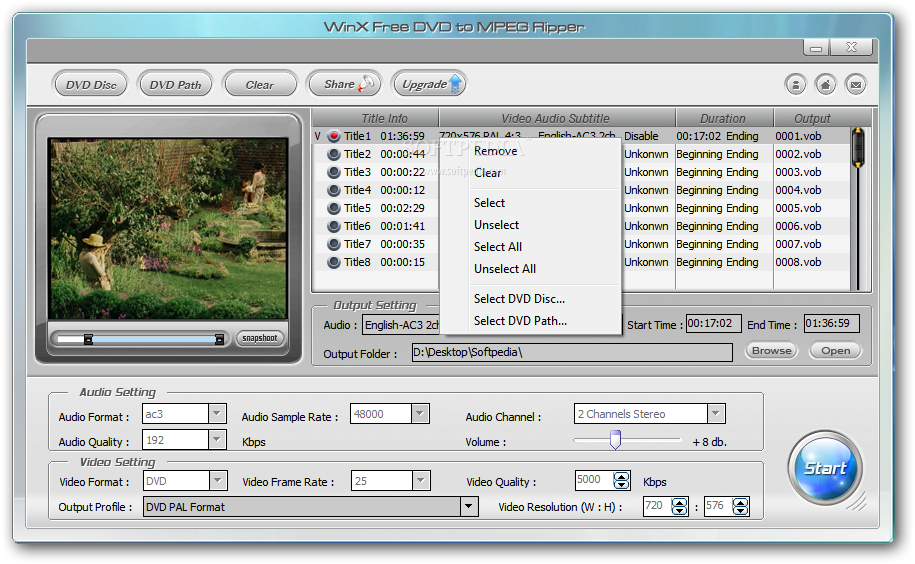
Task: Toggle the Title6 selection circle
Action: pos(334,226)
